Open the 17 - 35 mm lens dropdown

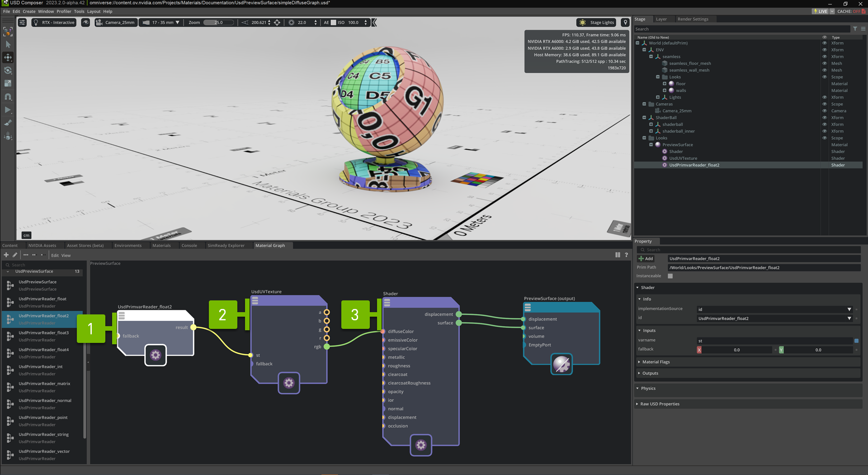click(161, 23)
